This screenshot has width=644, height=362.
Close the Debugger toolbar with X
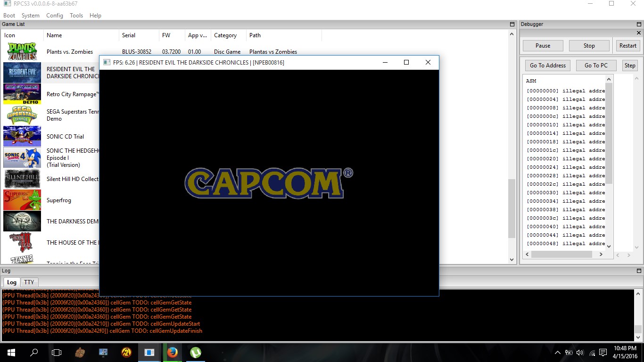click(639, 33)
